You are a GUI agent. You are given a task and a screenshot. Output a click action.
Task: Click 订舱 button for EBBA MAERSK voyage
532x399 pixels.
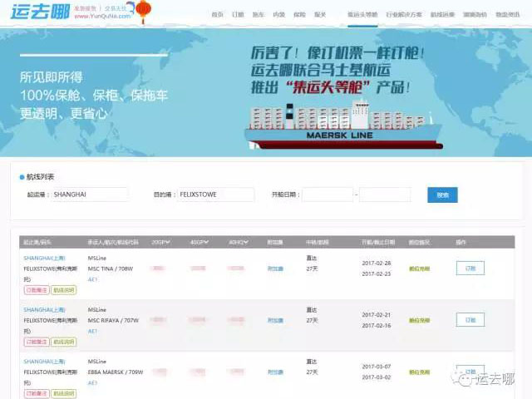470,371
